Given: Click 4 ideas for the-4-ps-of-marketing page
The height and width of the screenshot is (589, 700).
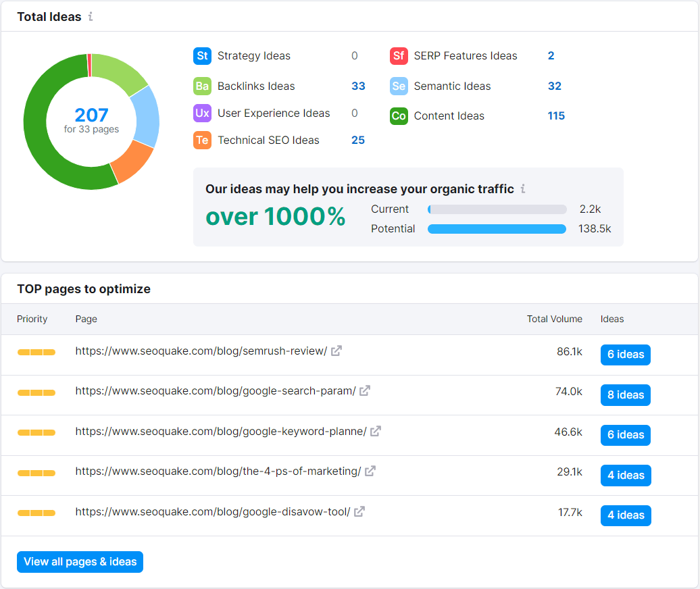Looking at the screenshot, I should [625, 475].
